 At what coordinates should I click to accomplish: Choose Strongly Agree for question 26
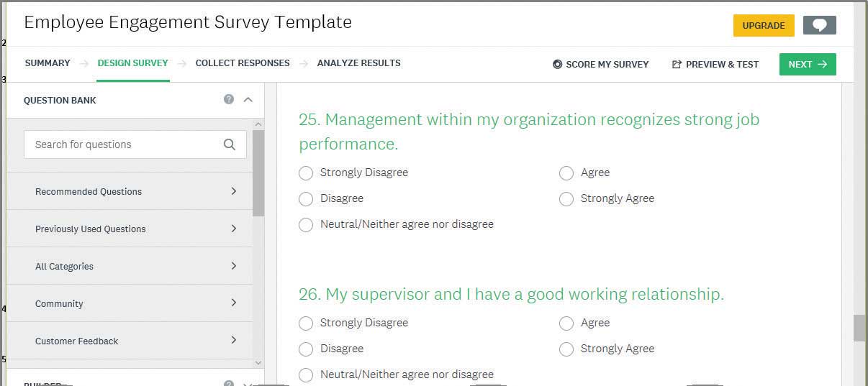pyautogui.click(x=566, y=349)
